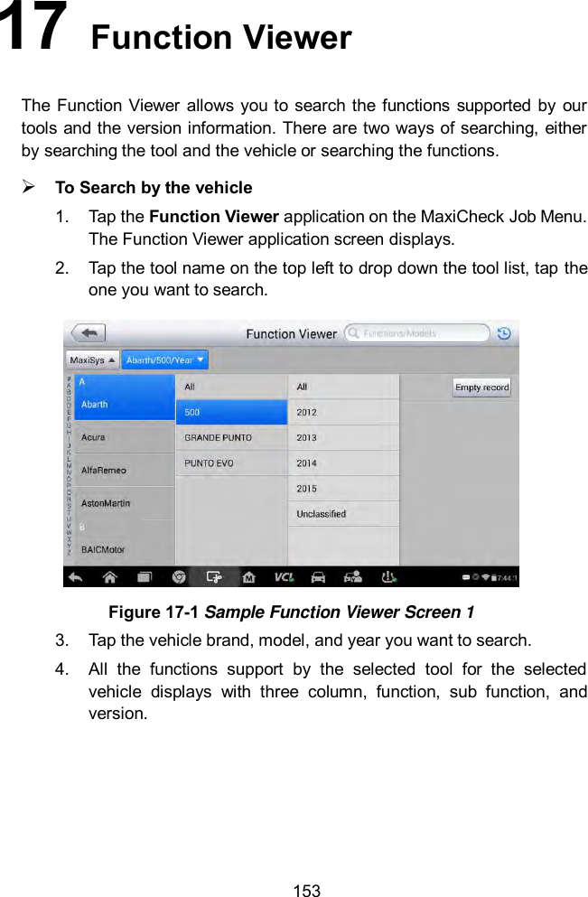Select the AlfaRemeo brand

pos(124,471)
